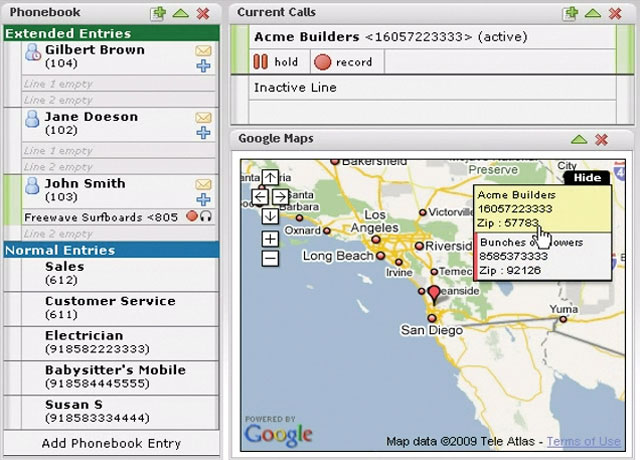This screenshot has width=640, height=460.
Task: Select Gilbert Brown's Line 1 empty row
Action: (x=119, y=84)
